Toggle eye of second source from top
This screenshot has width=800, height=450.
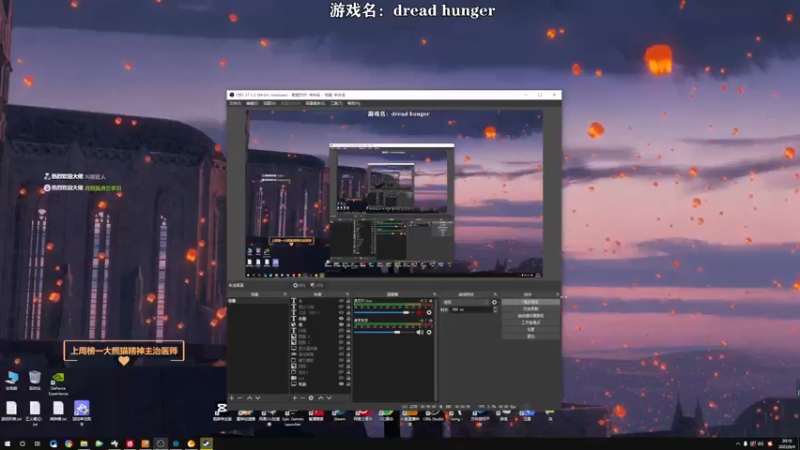(341, 307)
